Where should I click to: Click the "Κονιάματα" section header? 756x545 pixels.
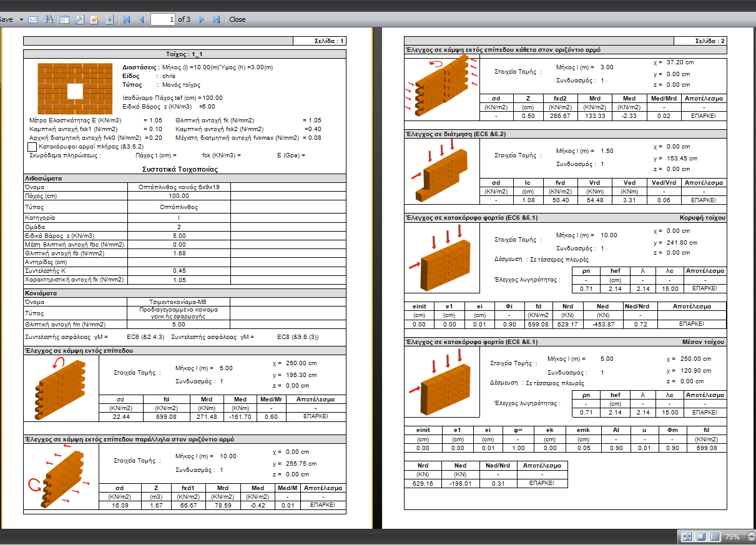tap(41, 293)
